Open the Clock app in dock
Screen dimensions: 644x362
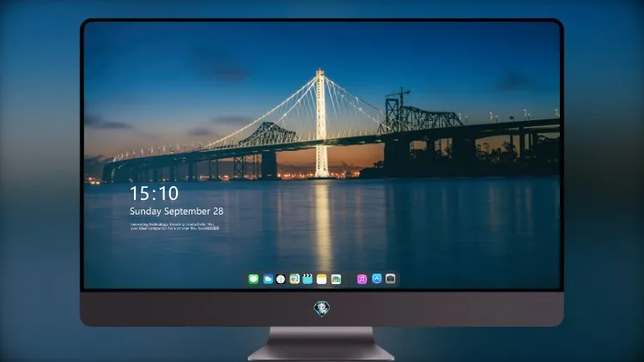pos(281,279)
